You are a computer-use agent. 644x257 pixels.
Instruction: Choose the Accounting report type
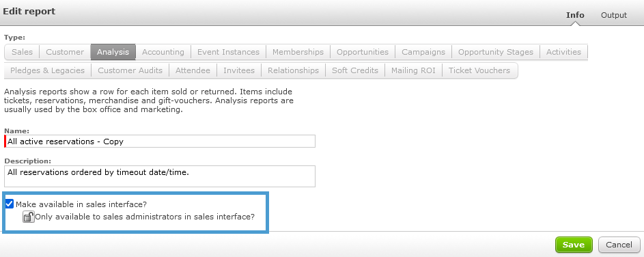[x=163, y=52]
